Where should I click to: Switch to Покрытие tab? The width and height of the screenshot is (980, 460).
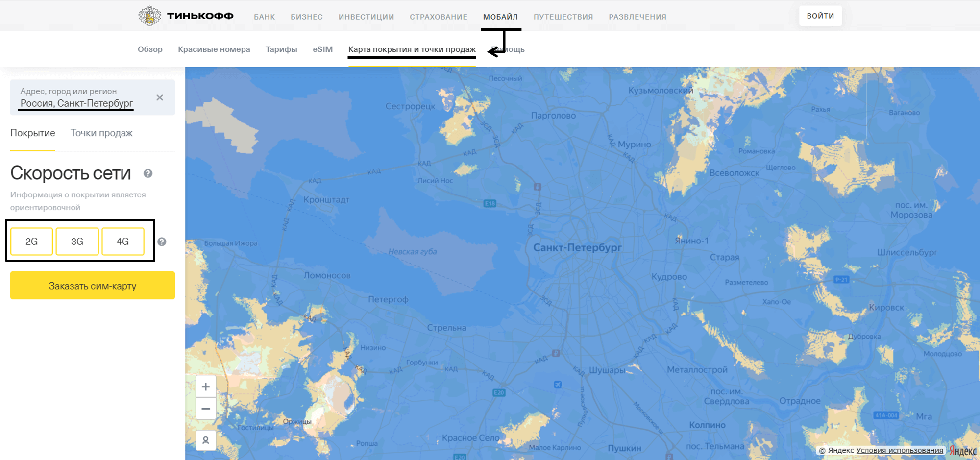pos(33,133)
